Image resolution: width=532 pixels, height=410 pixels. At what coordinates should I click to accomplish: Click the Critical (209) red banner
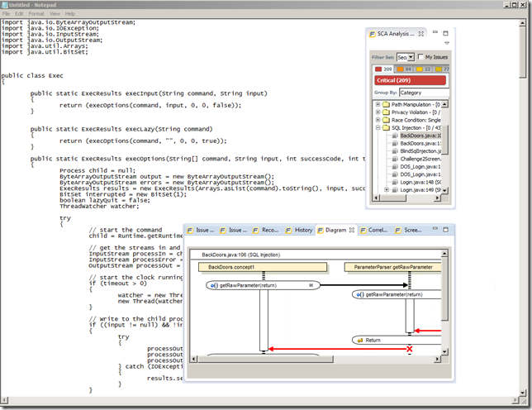coord(410,81)
